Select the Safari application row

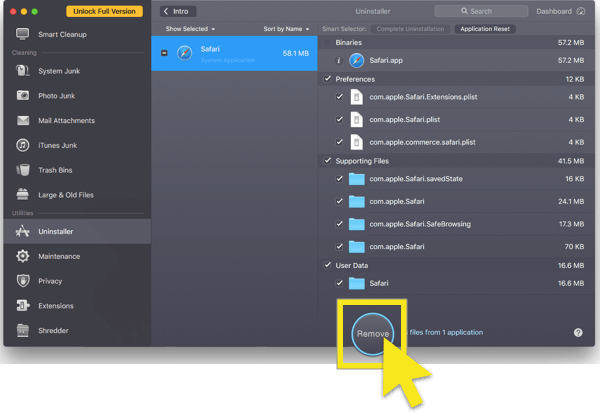pos(234,53)
